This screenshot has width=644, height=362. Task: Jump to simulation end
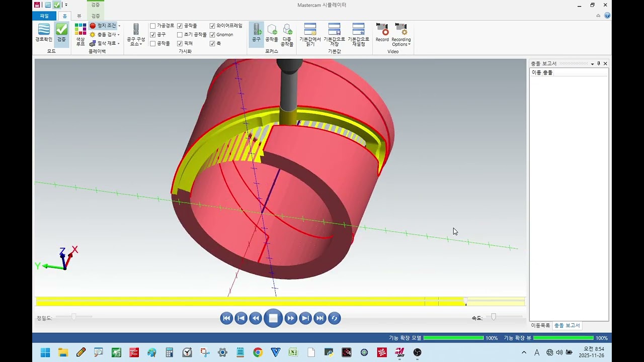(320, 318)
